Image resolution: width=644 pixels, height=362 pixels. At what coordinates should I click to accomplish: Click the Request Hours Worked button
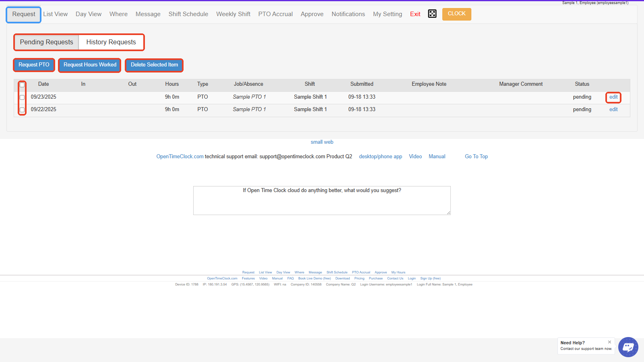[x=90, y=65]
